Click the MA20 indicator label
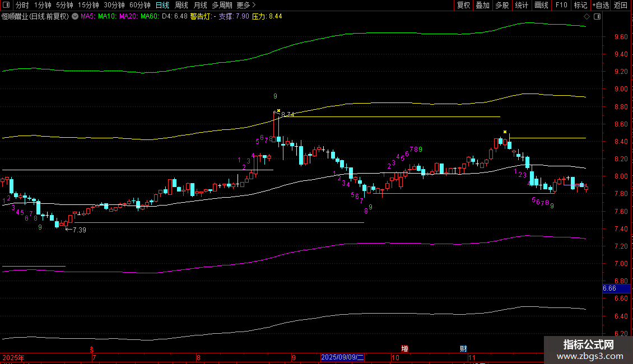The height and width of the screenshot is (364, 633). pos(128,17)
